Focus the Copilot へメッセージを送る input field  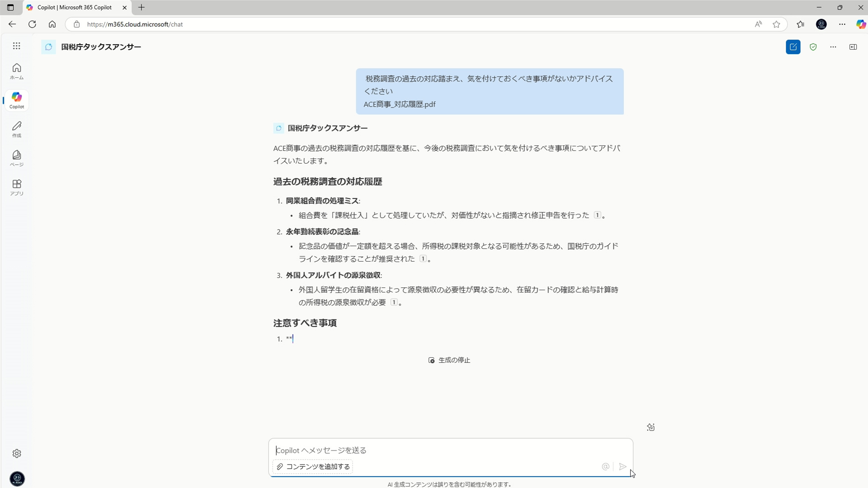pos(450,450)
